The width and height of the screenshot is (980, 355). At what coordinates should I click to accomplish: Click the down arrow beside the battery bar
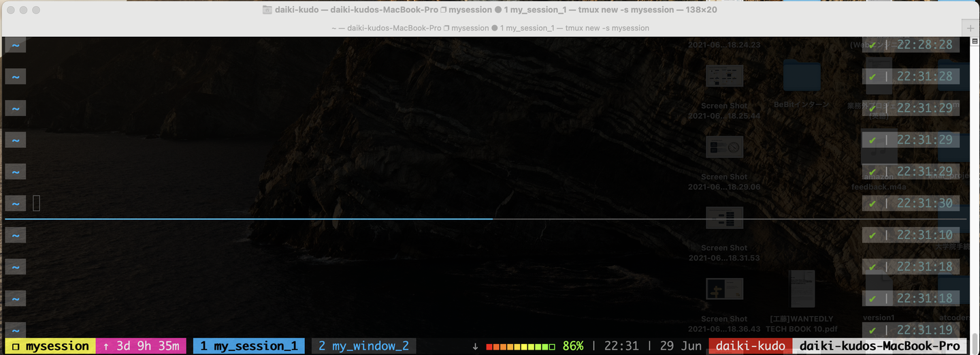475,347
